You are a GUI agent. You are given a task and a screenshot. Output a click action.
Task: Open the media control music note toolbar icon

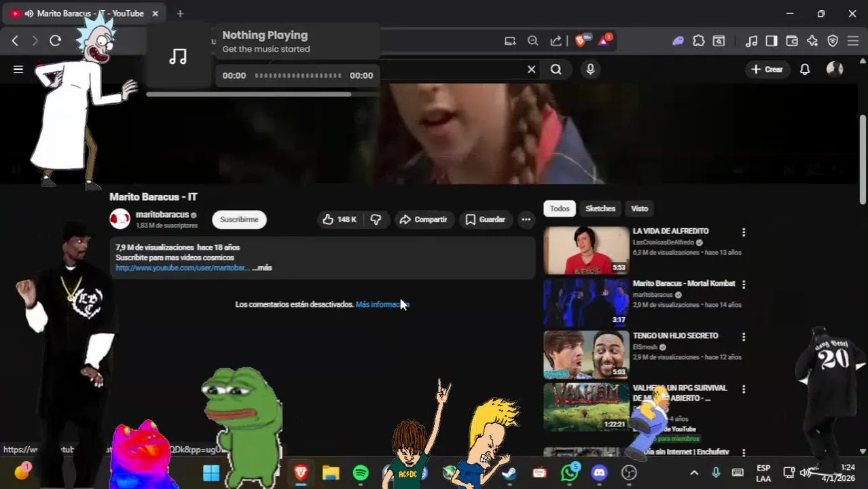pos(751,41)
